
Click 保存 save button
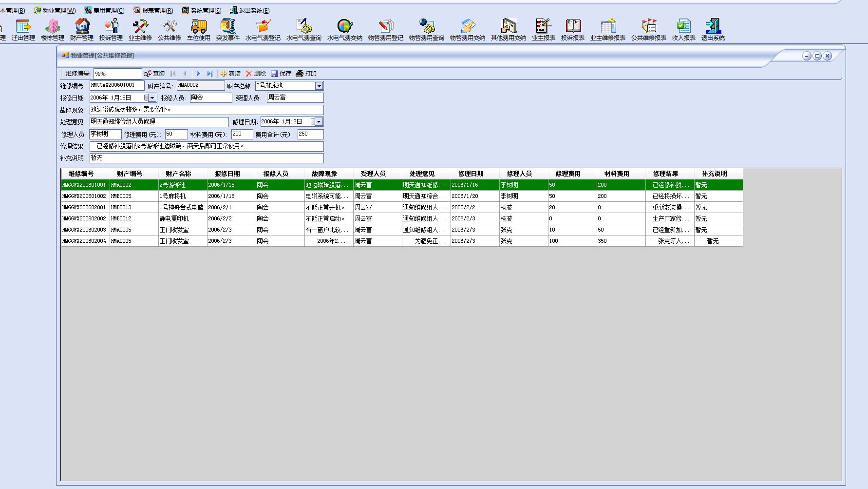coord(281,74)
